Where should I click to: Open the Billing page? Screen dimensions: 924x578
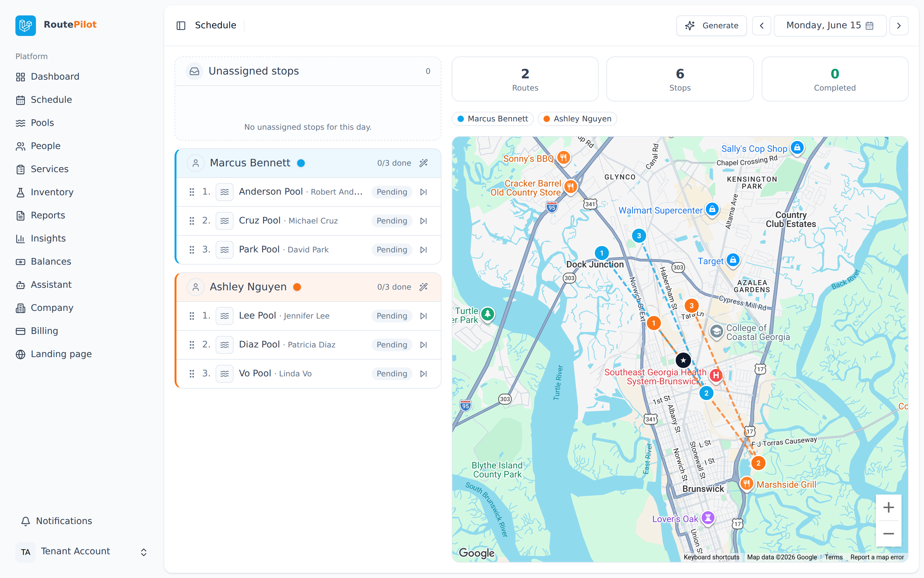point(44,331)
